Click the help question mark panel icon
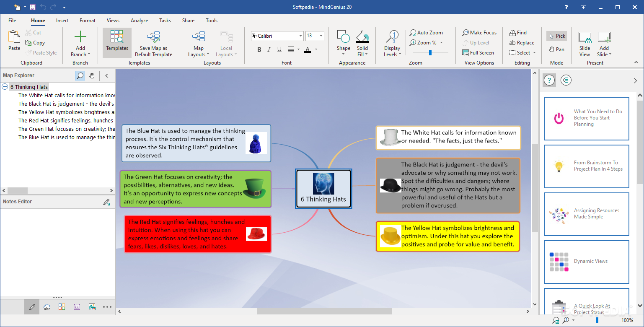The width and height of the screenshot is (644, 327). pyautogui.click(x=549, y=80)
